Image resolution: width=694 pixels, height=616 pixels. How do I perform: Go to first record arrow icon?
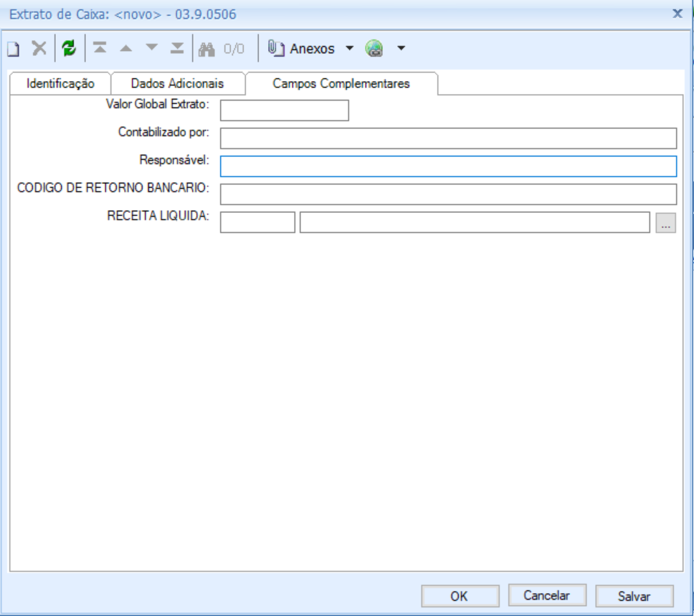[x=100, y=47]
